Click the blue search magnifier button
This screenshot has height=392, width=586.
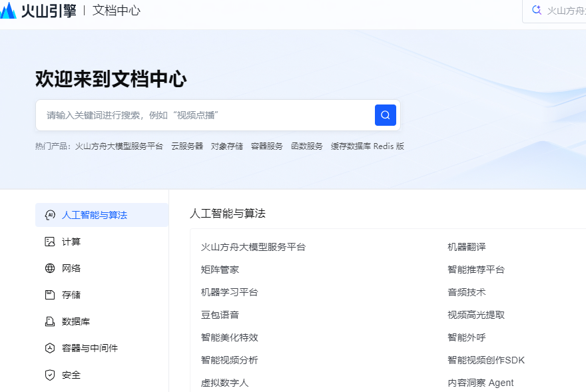tap(386, 114)
